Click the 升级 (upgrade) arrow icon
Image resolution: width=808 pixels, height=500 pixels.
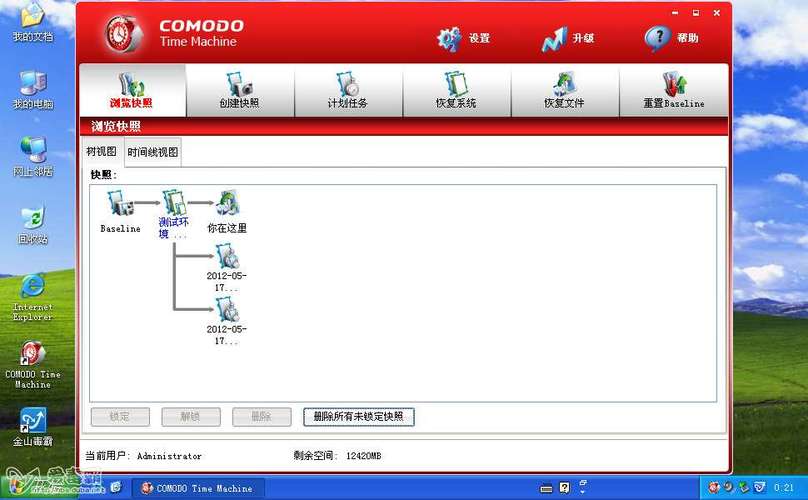click(554, 39)
